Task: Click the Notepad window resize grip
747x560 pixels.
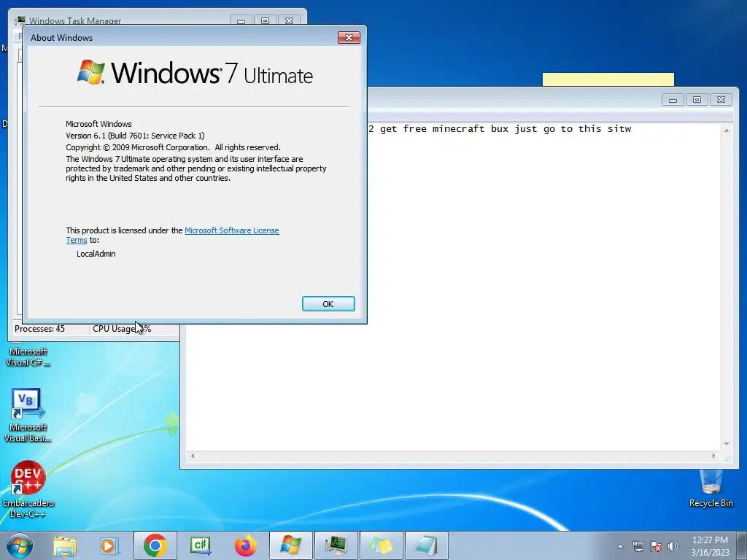Action: click(727, 458)
